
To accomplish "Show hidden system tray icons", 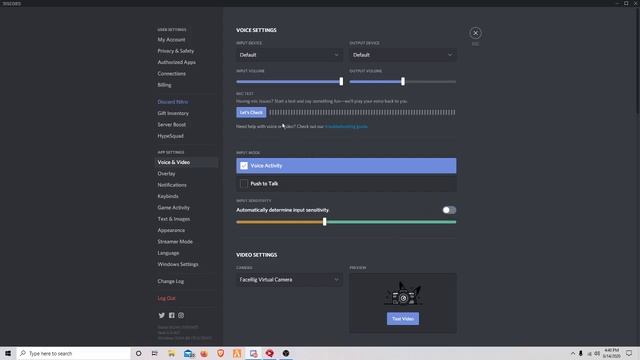I will [x=573, y=353].
